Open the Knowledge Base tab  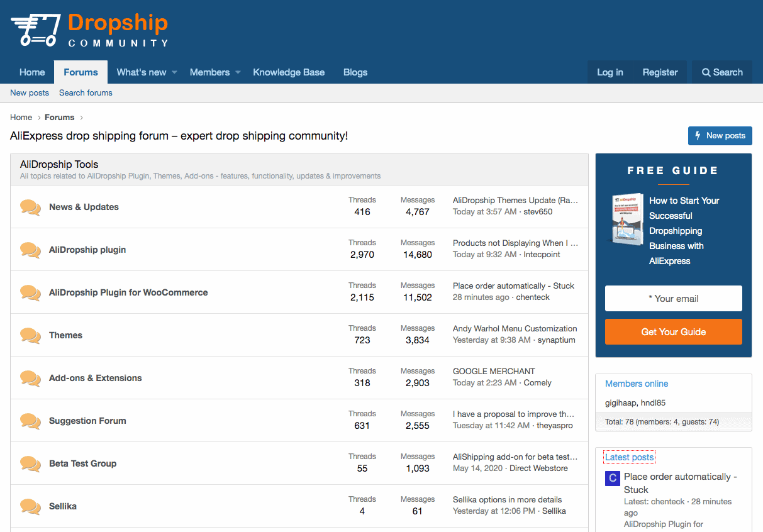tap(289, 72)
